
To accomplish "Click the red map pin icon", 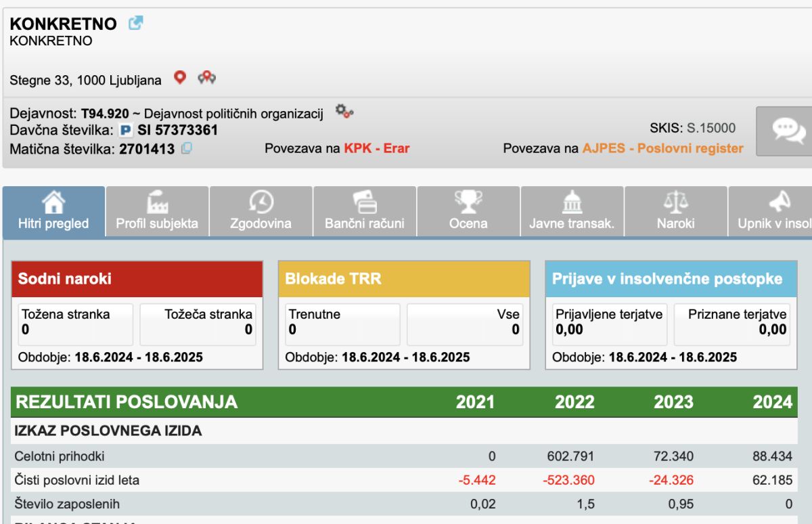I will [179, 77].
